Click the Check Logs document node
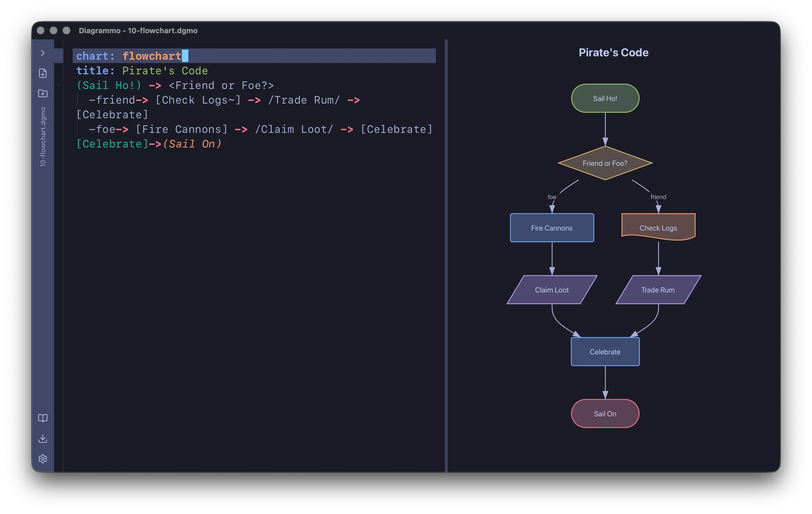 [x=658, y=228]
